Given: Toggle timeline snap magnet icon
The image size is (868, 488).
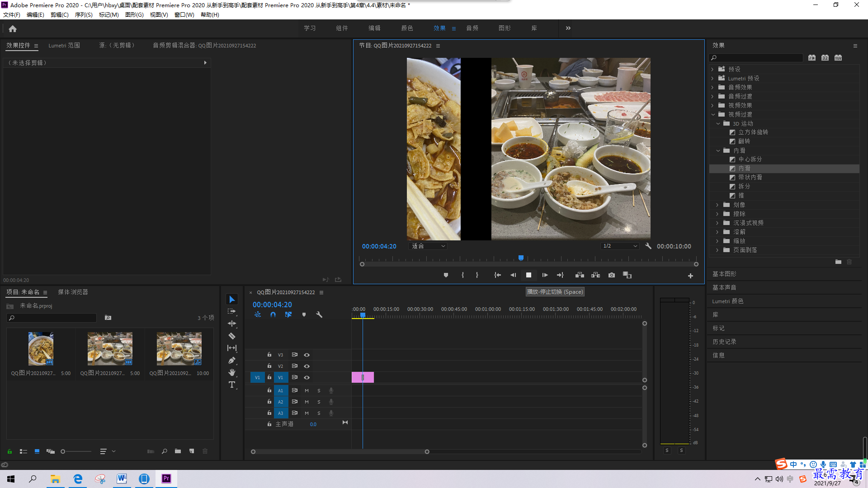Looking at the screenshot, I should coord(273,314).
